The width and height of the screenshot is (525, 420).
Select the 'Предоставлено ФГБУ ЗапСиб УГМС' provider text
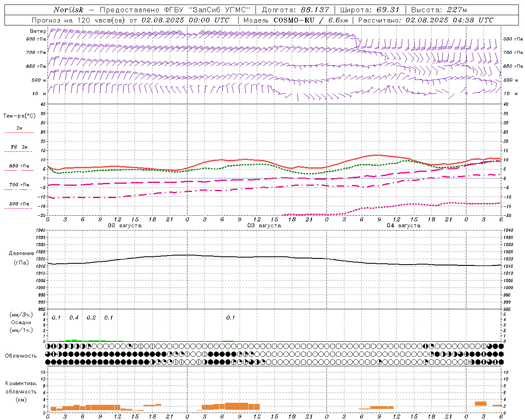(175, 10)
